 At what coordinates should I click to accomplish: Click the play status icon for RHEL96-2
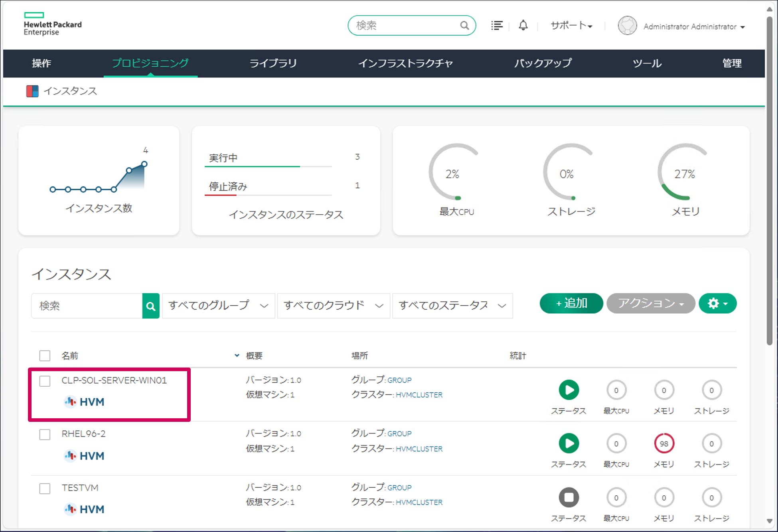(x=569, y=443)
